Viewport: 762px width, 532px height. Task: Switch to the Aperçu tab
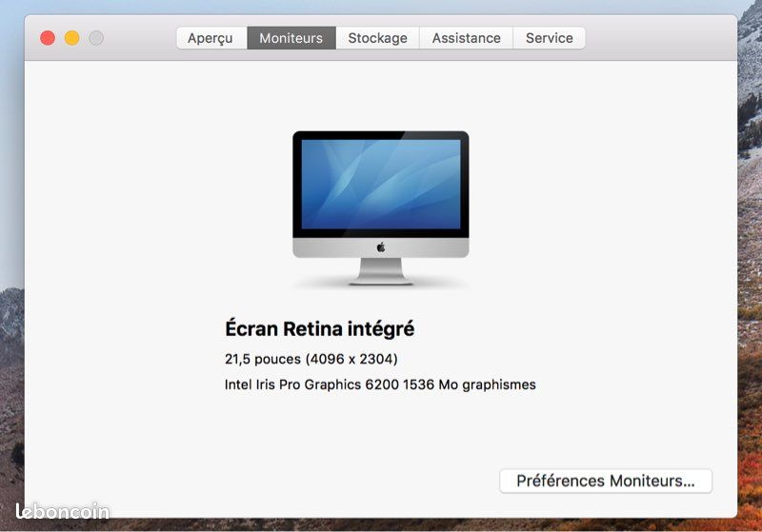coord(211,38)
